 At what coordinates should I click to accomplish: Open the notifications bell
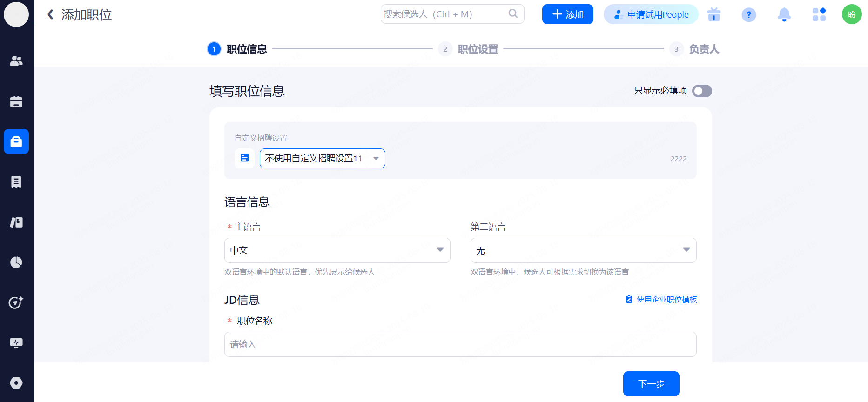point(784,14)
